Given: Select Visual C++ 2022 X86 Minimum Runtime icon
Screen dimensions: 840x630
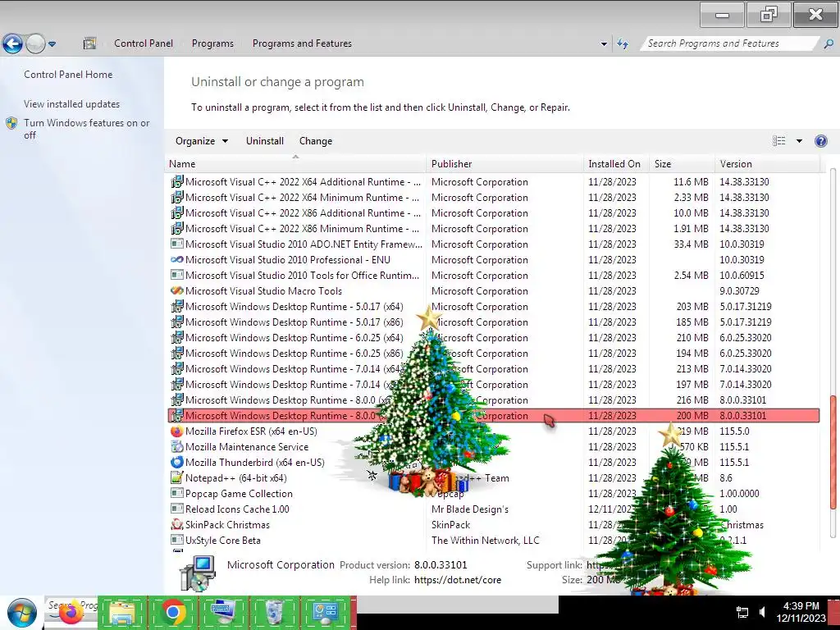Looking at the screenshot, I should pos(177,228).
